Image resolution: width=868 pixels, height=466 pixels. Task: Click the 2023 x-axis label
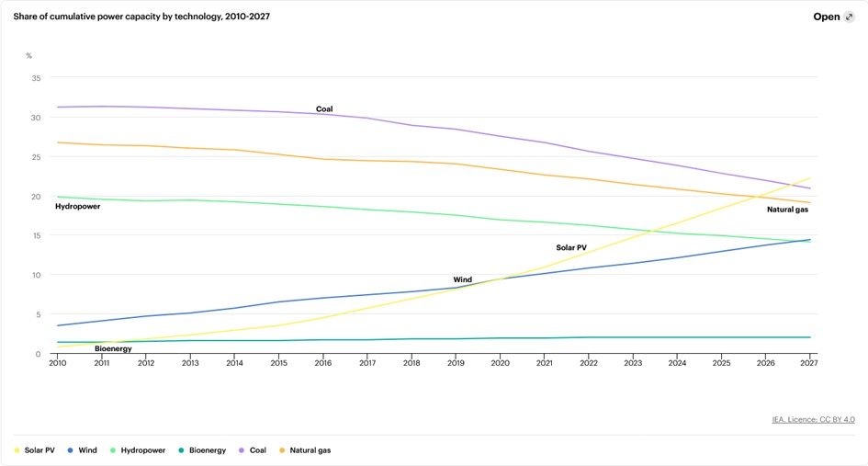point(633,363)
